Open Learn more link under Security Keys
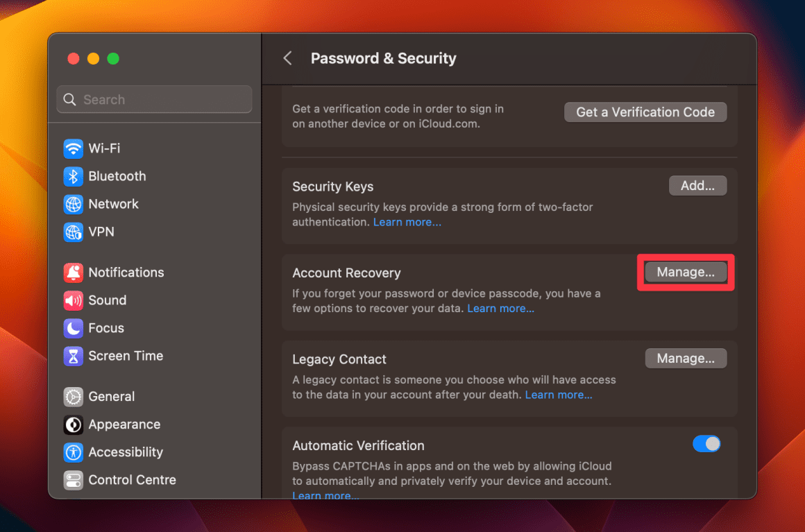This screenshot has width=805, height=532. (x=407, y=221)
